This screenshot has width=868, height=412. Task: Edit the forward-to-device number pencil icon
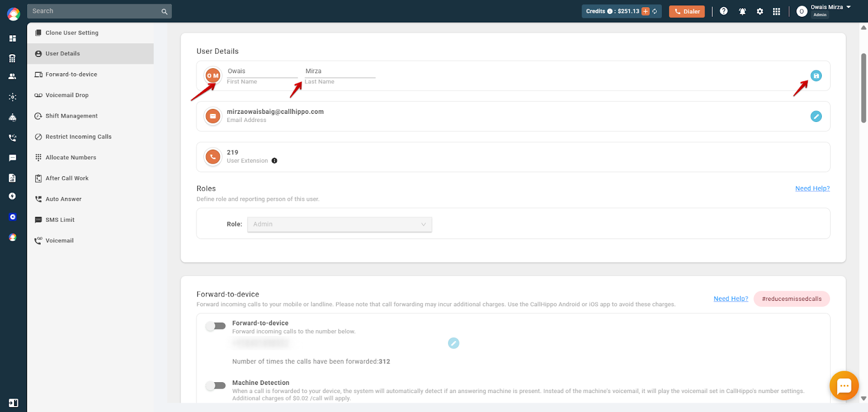pyautogui.click(x=454, y=343)
